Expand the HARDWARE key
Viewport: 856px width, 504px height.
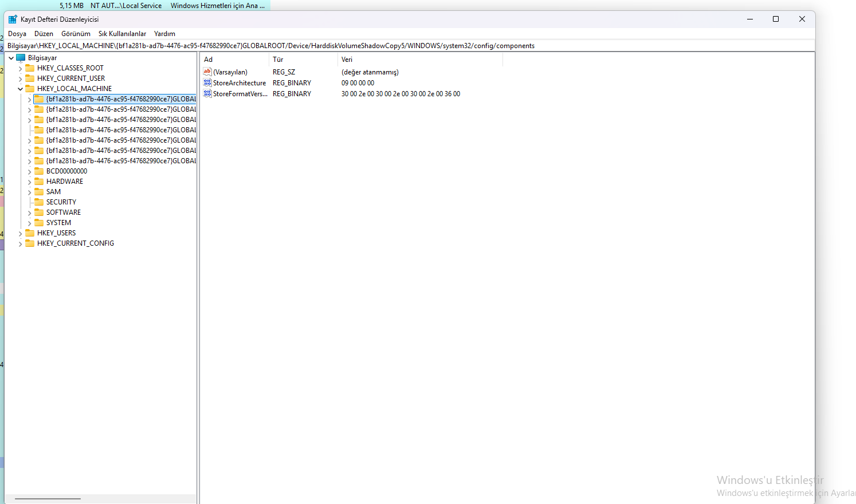[x=30, y=182]
